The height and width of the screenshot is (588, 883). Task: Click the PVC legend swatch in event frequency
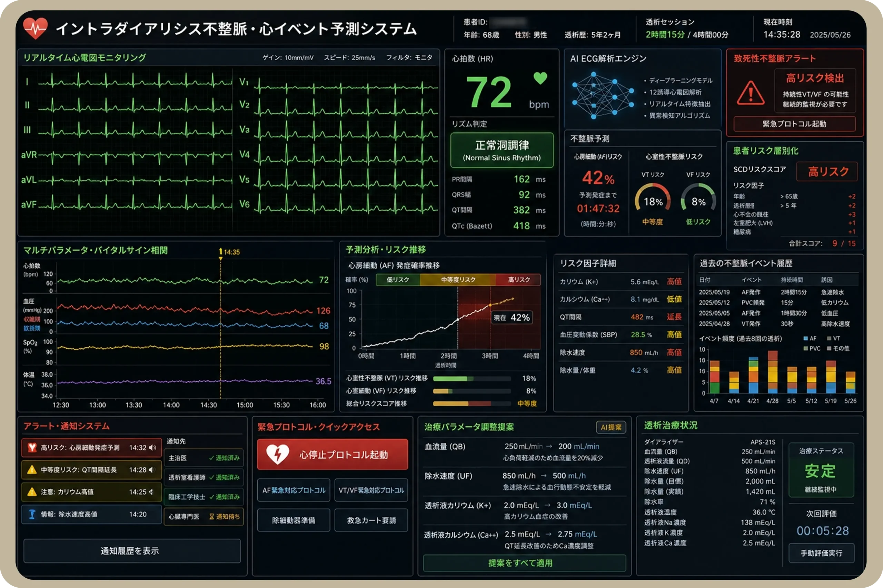point(805,349)
